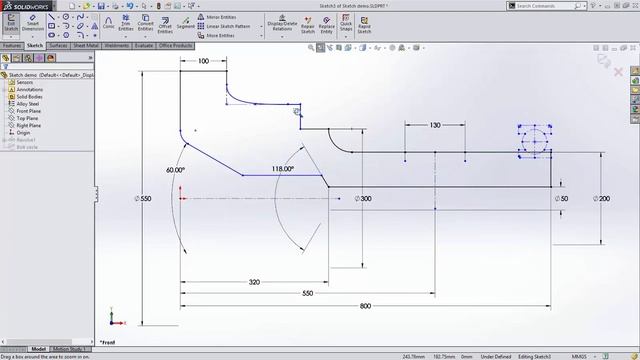640x360 pixels.
Task: Click the Rapid Sketch tool
Action: (x=364, y=25)
